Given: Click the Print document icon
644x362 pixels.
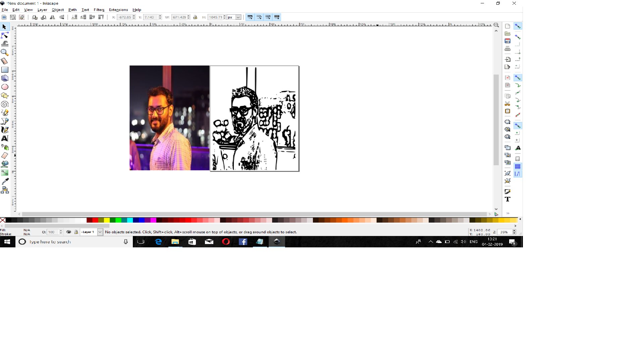Looking at the screenshot, I should pos(507,49).
